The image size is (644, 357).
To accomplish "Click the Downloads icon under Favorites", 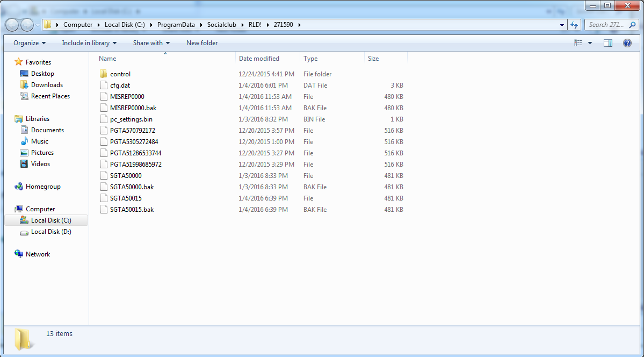I will 24,85.
